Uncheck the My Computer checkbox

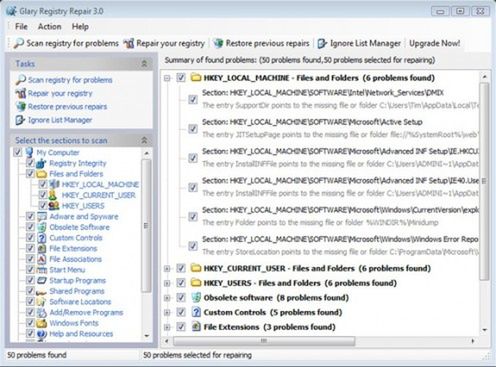click(18, 152)
